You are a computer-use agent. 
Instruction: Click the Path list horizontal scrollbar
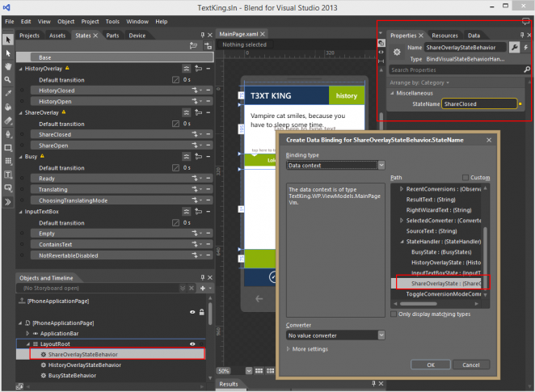click(x=419, y=304)
